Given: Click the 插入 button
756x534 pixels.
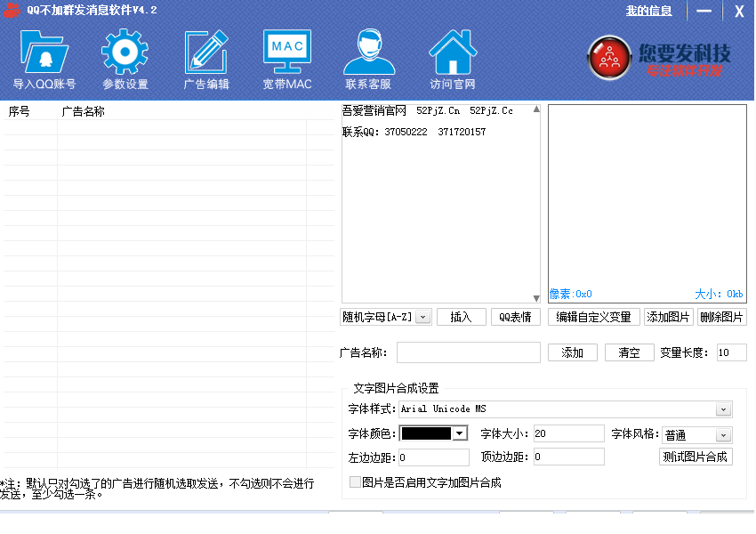Looking at the screenshot, I should click(x=462, y=317).
